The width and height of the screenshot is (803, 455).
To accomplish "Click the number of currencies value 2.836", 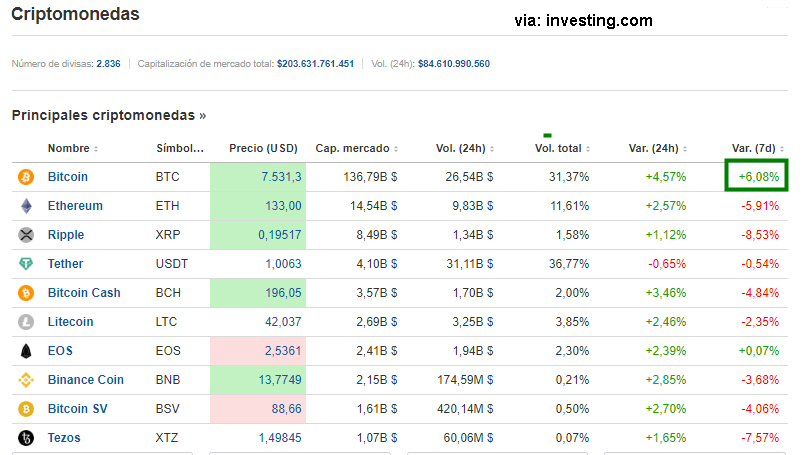I will point(108,64).
